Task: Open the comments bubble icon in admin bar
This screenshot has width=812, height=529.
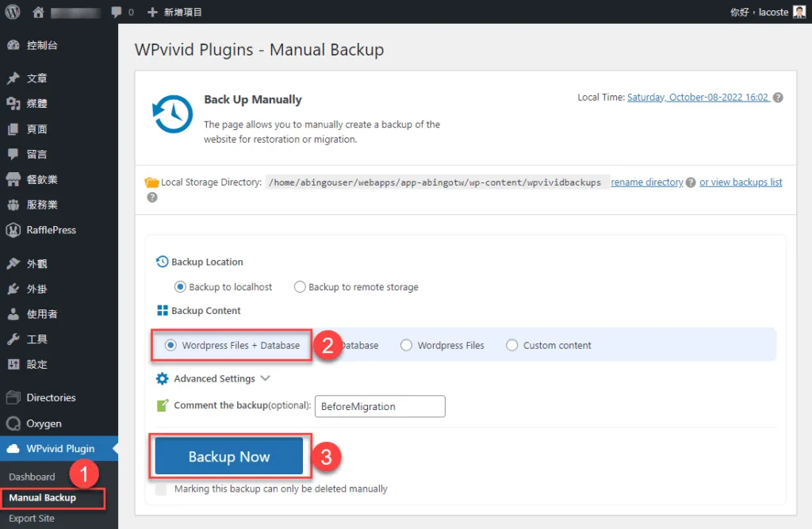Action: [x=117, y=12]
